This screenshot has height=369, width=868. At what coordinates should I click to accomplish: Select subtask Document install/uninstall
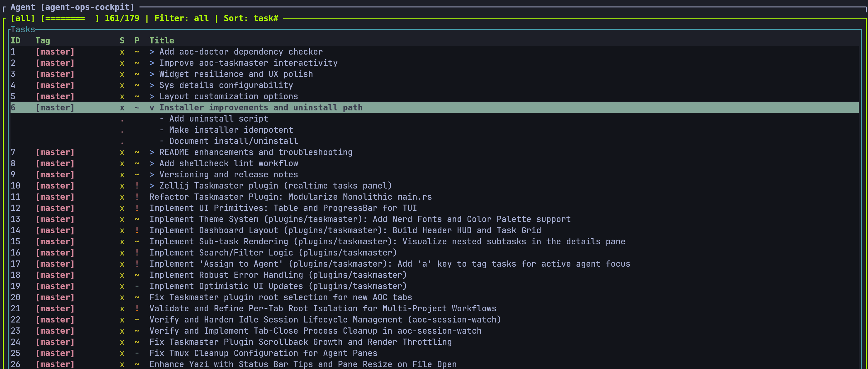[233, 141]
